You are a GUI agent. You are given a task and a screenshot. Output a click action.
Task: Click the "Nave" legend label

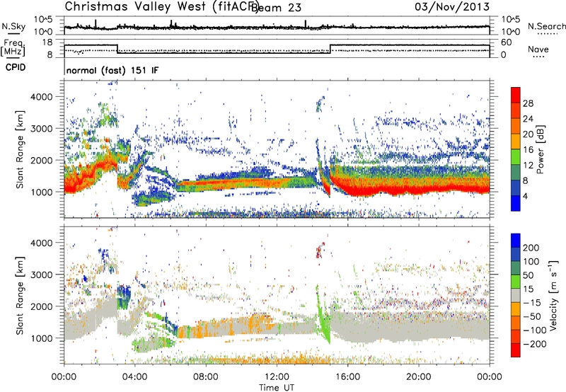point(538,49)
